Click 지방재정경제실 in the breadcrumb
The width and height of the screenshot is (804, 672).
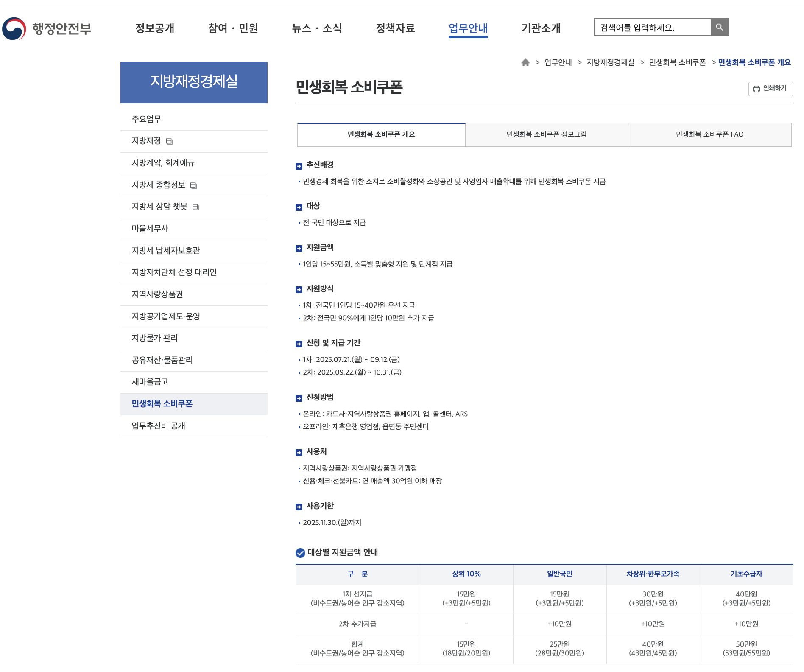pyautogui.click(x=610, y=62)
